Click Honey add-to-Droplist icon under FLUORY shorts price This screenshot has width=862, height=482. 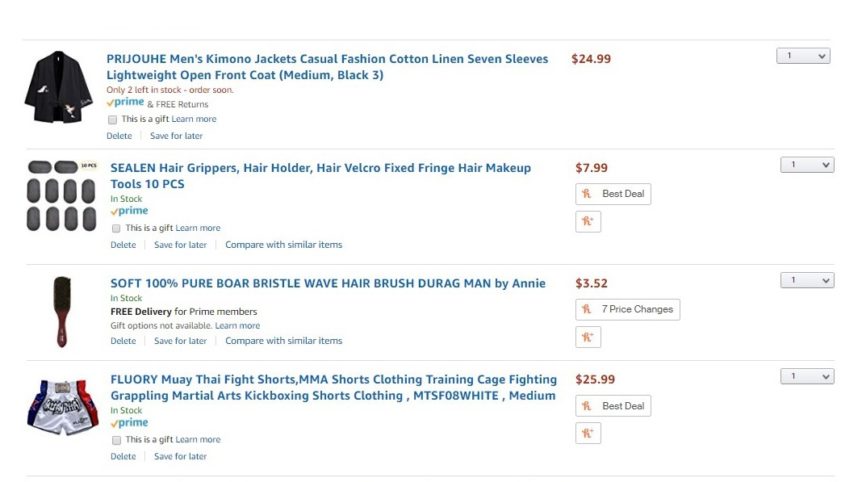pos(588,433)
